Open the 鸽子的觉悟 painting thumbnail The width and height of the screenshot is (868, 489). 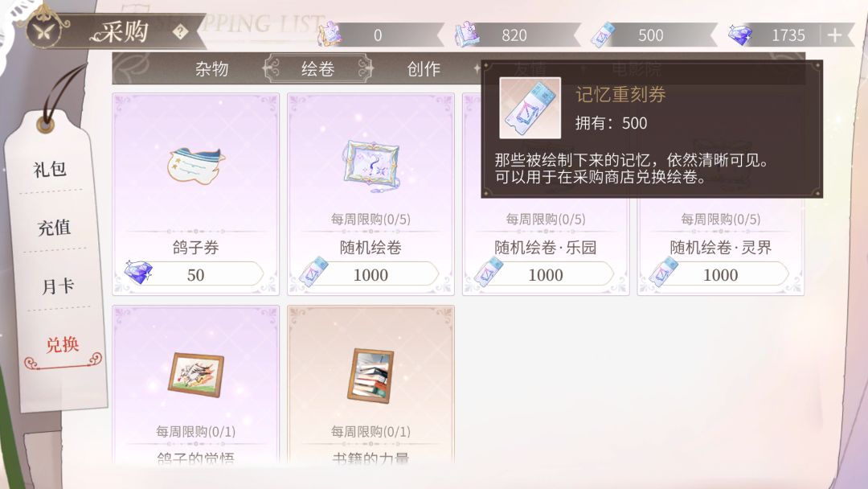[x=196, y=374]
